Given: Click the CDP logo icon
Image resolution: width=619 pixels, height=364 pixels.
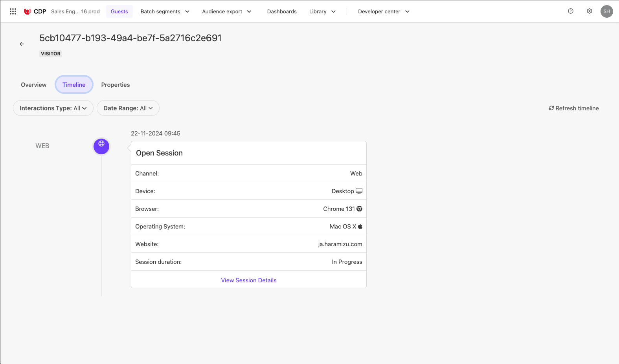Looking at the screenshot, I should pos(28,11).
